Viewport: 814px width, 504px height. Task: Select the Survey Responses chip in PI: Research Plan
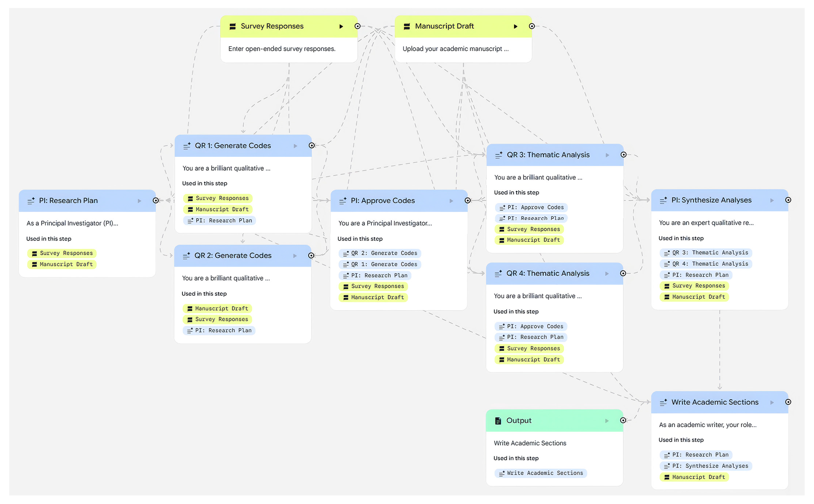pyautogui.click(x=62, y=253)
